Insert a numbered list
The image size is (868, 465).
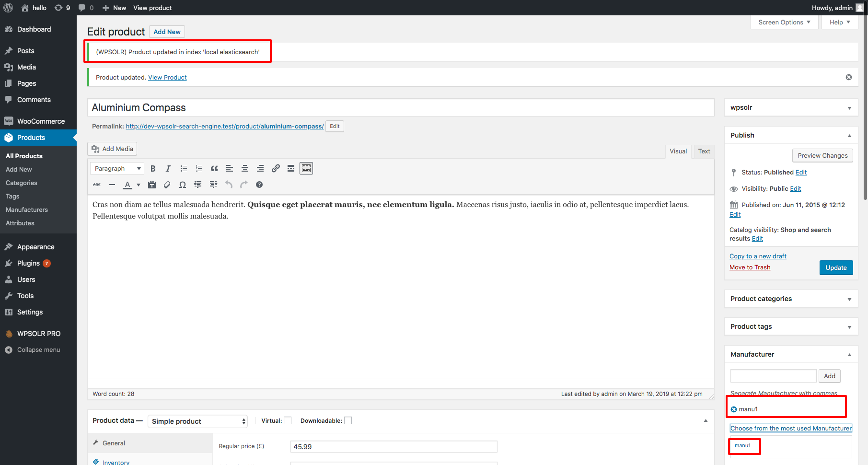pos(199,168)
